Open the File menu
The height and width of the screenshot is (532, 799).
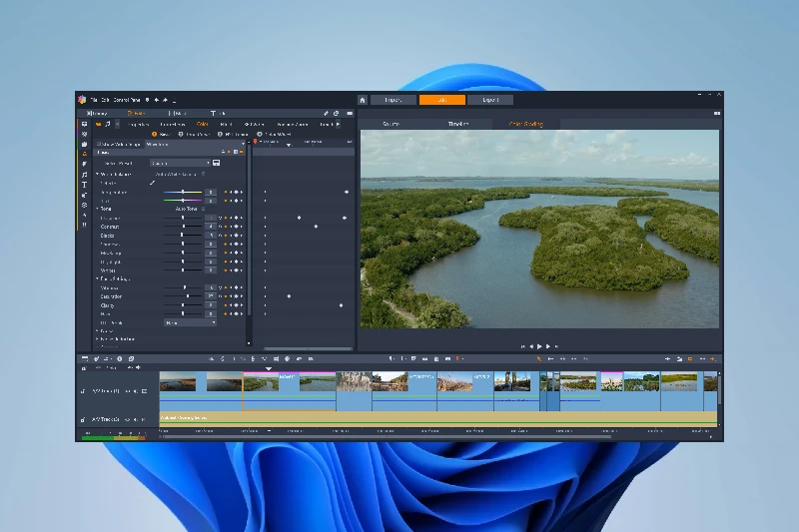(x=94, y=100)
